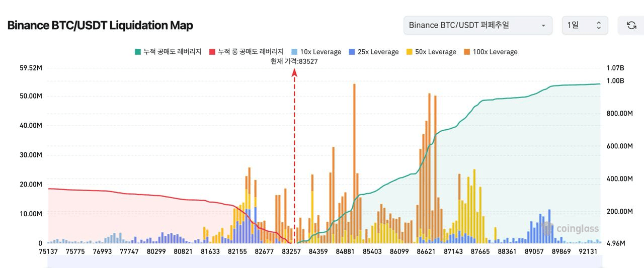Image resolution: width=644 pixels, height=268 pixels.
Task: Click the 75137 x-axis price label
Action: [x=49, y=251]
